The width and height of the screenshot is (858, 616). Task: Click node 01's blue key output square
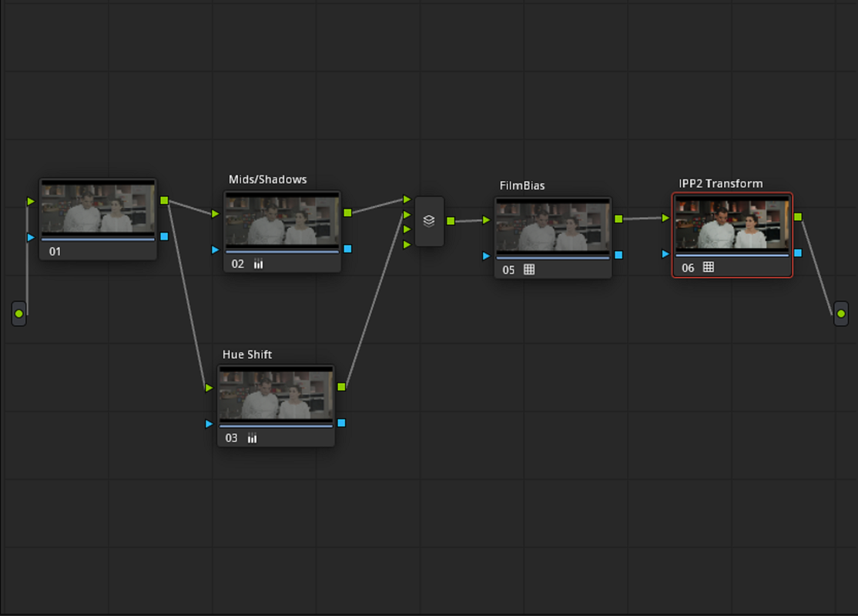(164, 236)
